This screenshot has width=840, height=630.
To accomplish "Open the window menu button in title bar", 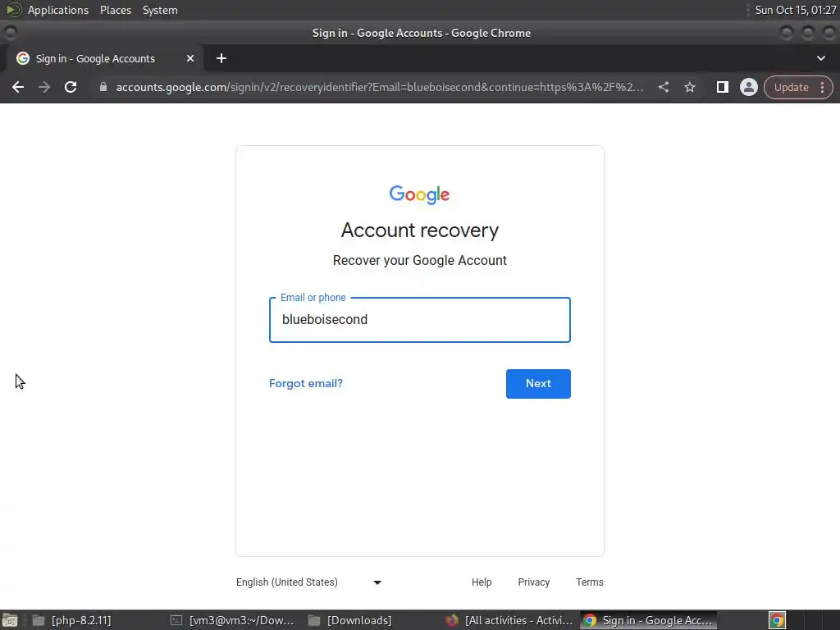I will [10, 33].
